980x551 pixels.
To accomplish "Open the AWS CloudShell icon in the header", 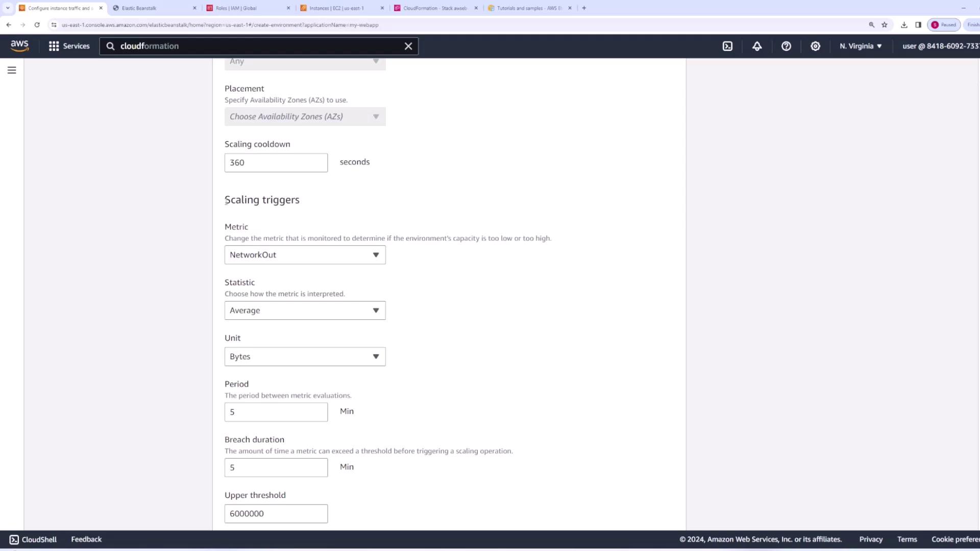I will (727, 46).
